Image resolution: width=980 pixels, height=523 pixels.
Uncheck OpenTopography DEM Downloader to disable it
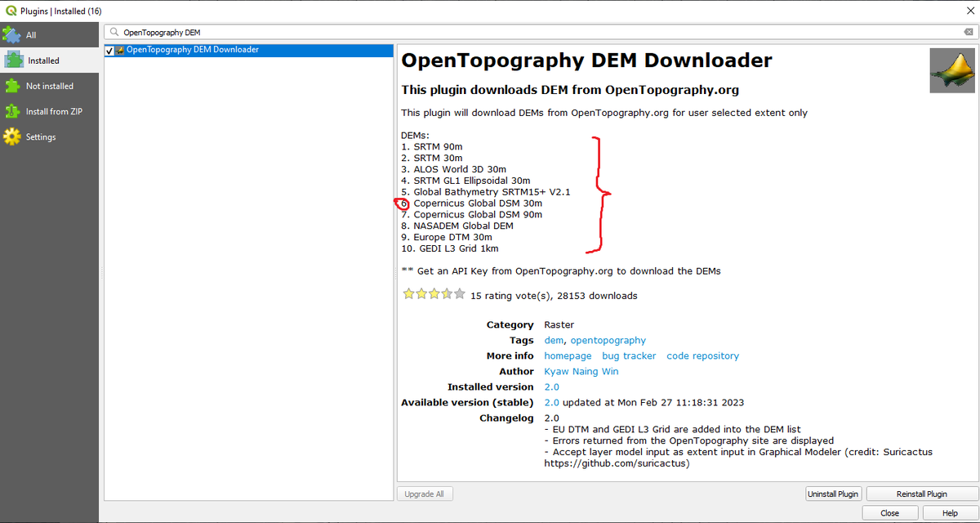[109, 51]
